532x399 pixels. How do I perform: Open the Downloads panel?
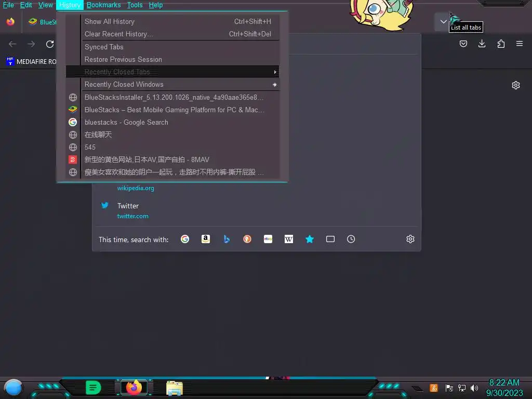click(x=482, y=44)
